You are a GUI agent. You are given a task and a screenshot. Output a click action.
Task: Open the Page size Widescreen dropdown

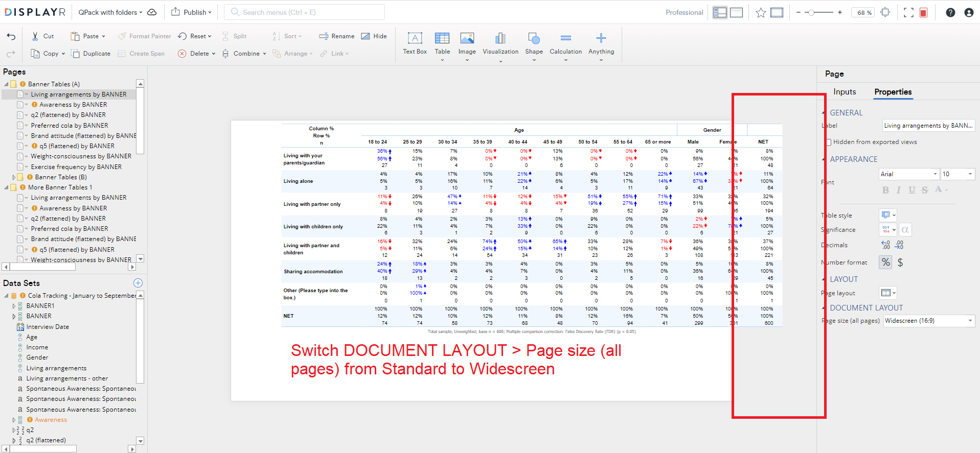click(929, 321)
